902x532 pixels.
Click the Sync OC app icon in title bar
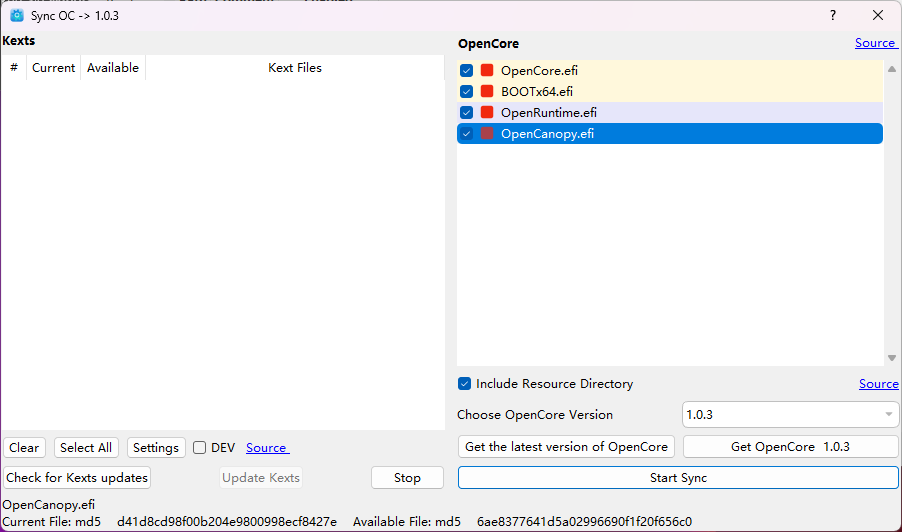(17, 16)
